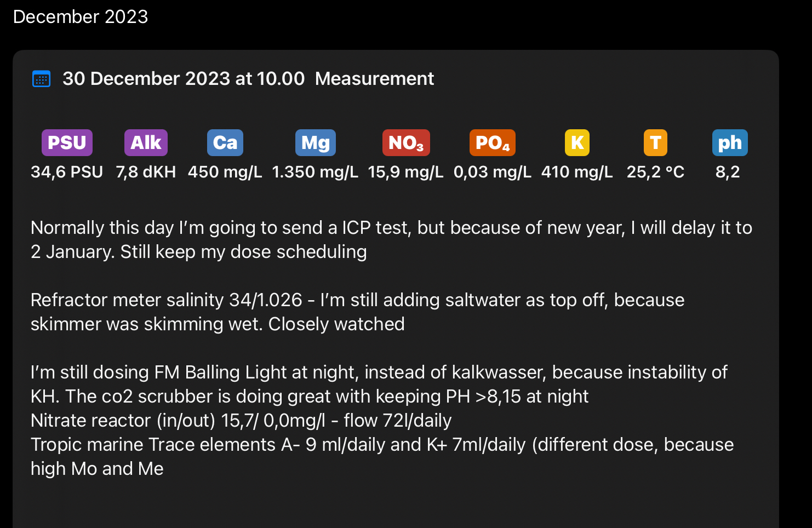Select the Nitrate reactor flow note line
The height and width of the screenshot is (528, 812).
coord(241,421)
